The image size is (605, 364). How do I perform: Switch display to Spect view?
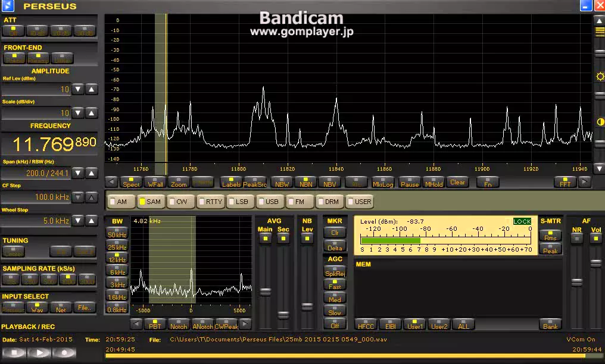coord(131,182)
